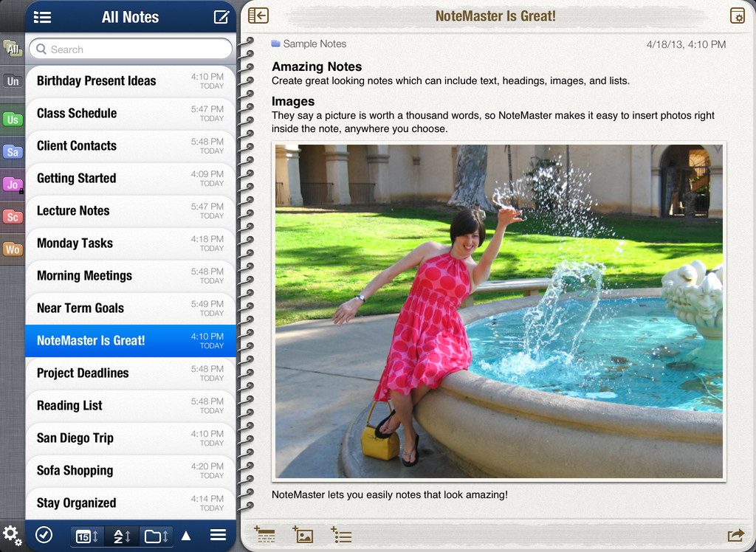Tap the fountain photo in the note
Screen dimensions: 756x552
498,311
